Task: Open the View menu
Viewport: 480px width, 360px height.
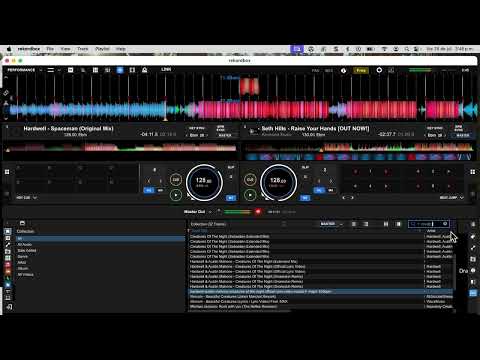Action: 65,49
